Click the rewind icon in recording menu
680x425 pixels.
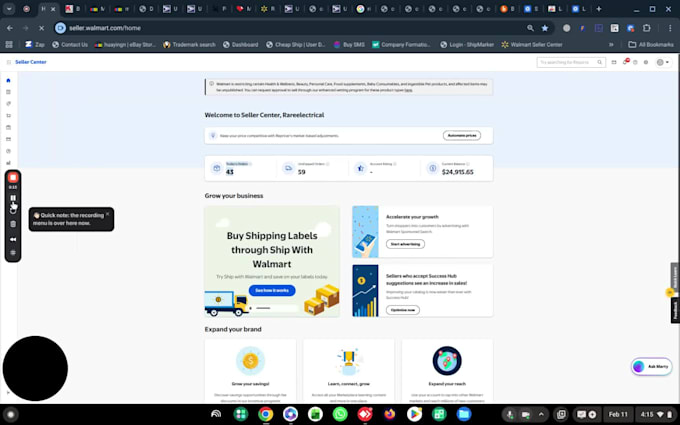pos(13,239)
